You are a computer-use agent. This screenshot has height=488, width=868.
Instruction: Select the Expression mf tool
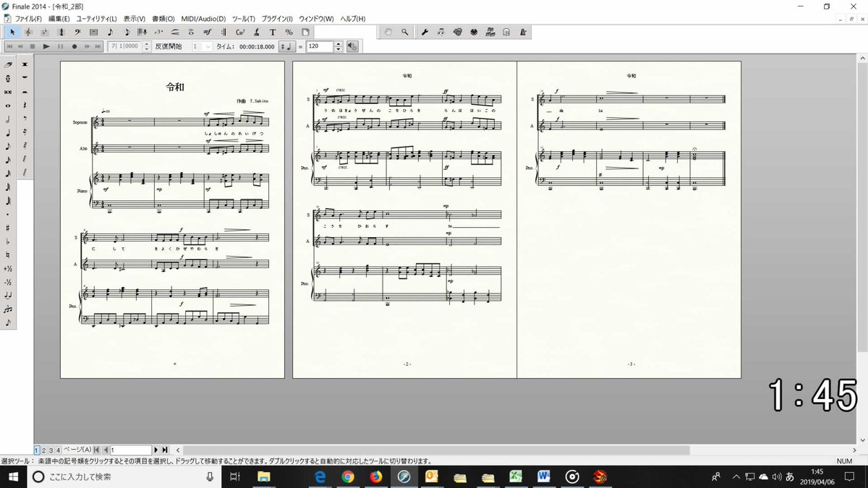pyautogui.click(x=208, y=32)
